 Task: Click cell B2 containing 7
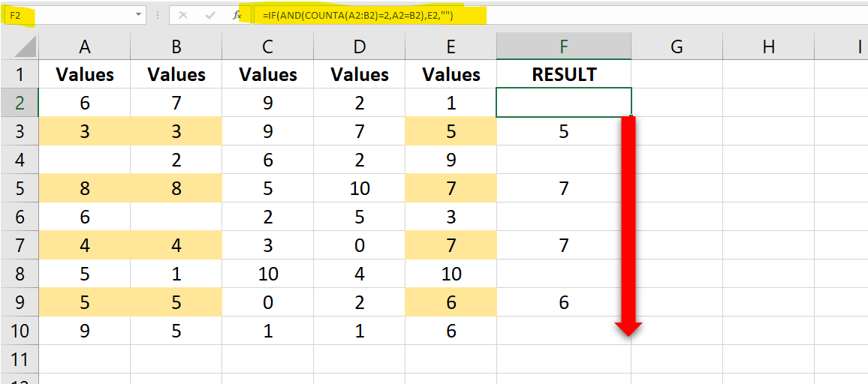pos(176,102)
